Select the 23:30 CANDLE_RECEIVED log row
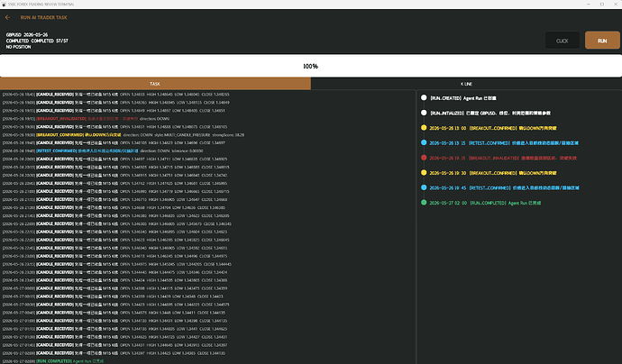This screenshot has width=622, height=364. 115,272
